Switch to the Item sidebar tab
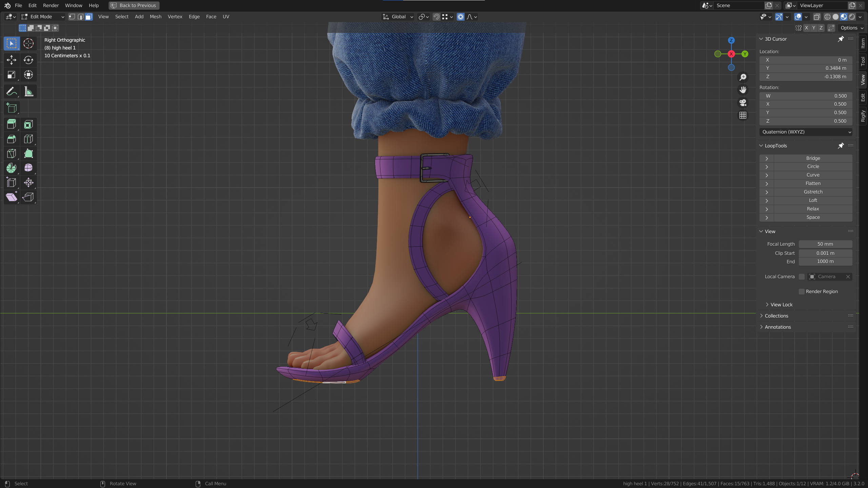The height and width of the screenshot is (488, 868). click(x=863, y=43)
